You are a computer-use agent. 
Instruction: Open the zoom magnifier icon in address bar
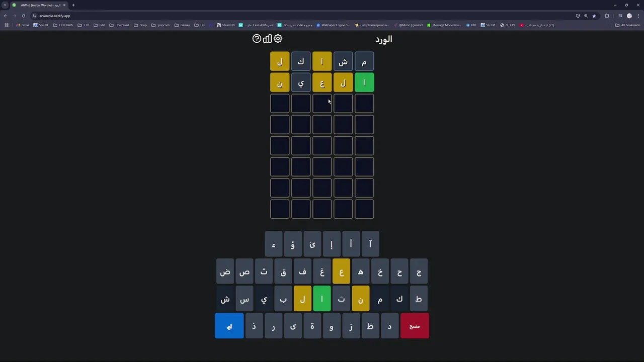pyautogui.click(x=586, y=16)
